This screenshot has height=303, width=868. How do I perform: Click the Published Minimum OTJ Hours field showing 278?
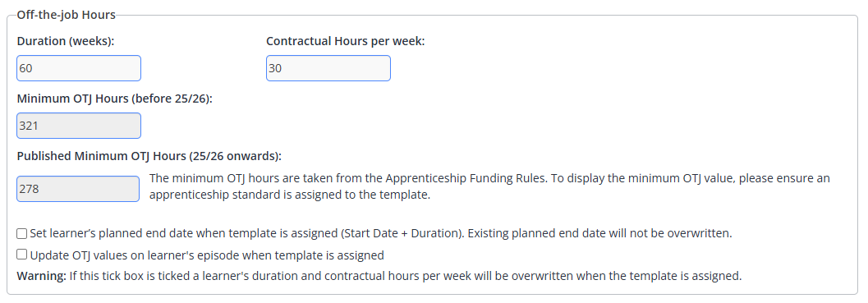point(78,189)
